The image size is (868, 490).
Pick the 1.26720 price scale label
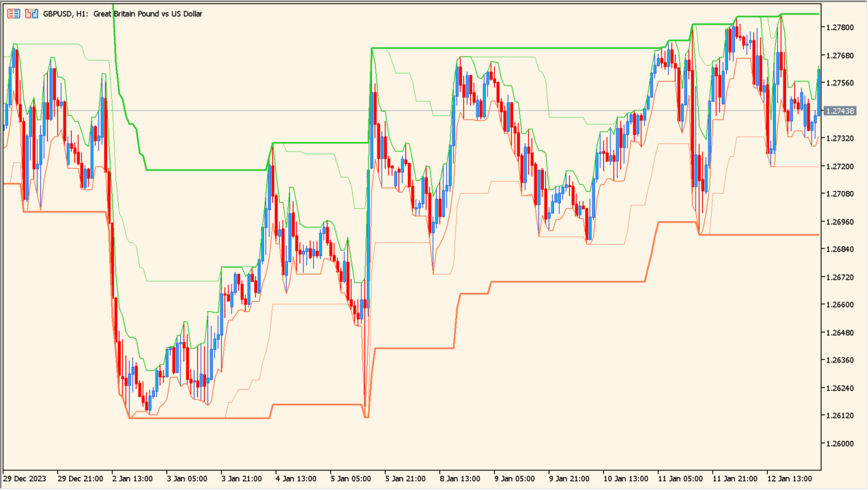click(840, 277)
